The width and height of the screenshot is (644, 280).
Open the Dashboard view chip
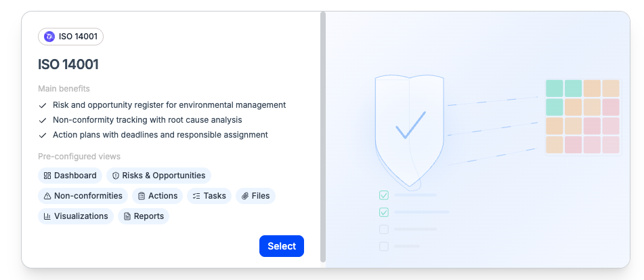tap(70, 176)
